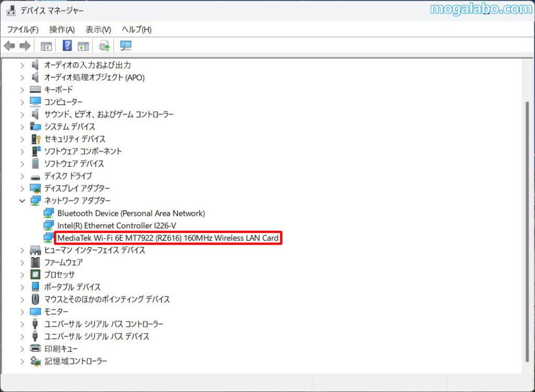Image resolution: width=535 pixels, height=392 pixels.
Task: Open the 操作(A) menu
Action: [x=62, y=30]
